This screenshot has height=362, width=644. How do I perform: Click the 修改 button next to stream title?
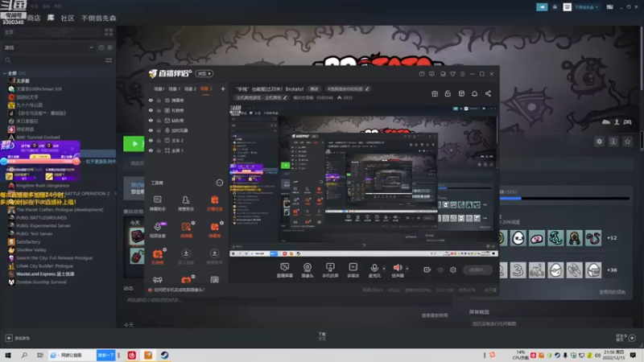click(314, 88)
